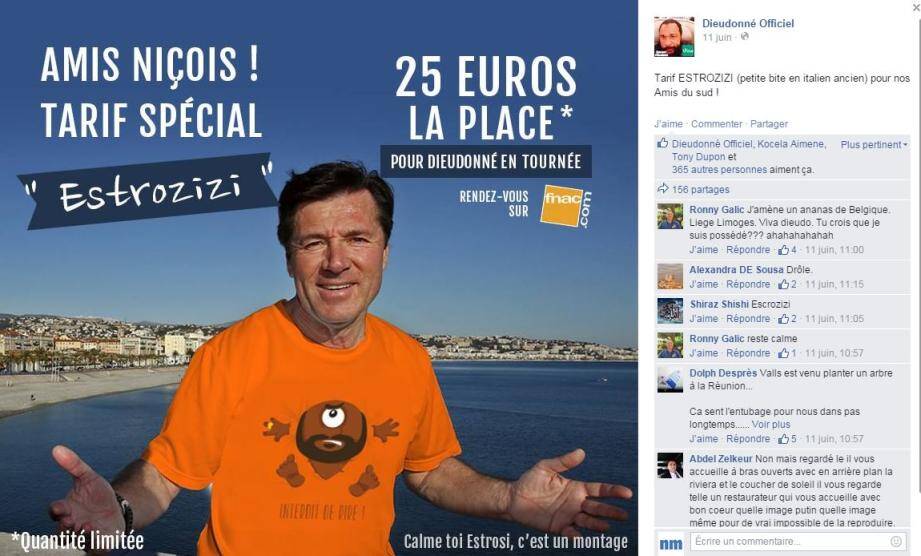Expand Dolph Desprès comment with Voir plus
Image resolution: width=921 pixels, height=556 pixels.
pyautogui.click(x=771, y=424)
